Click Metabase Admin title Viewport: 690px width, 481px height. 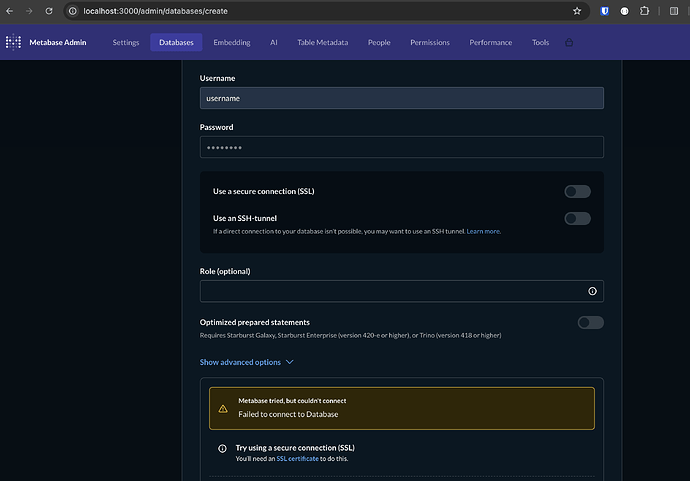click(58, 42)
